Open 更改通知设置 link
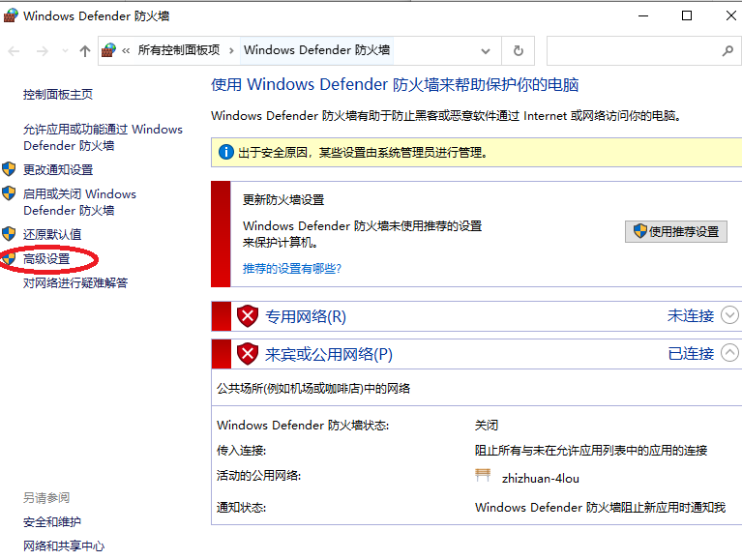Image resolution: width=742 pixels, height=560 pixels. click(x=58, y=169)
